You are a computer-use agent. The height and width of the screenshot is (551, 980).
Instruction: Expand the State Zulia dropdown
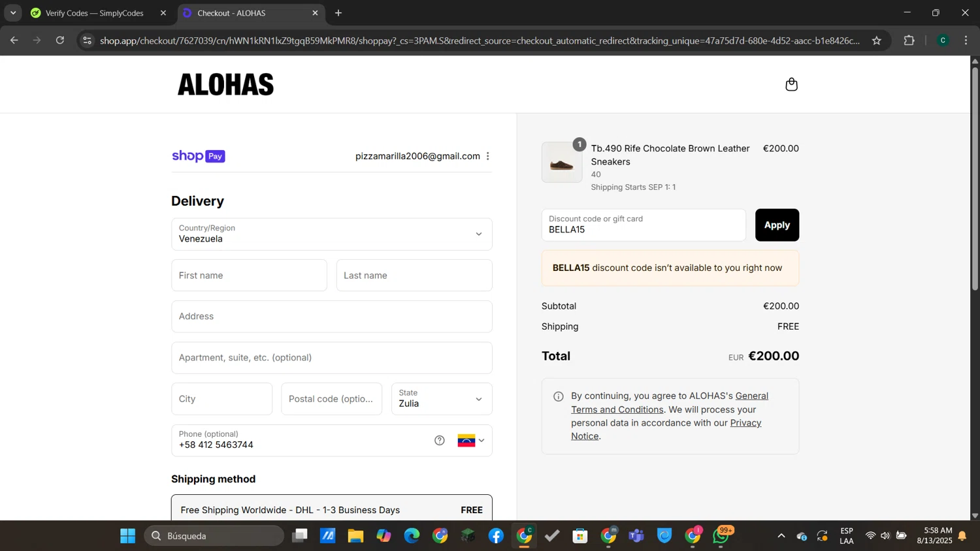click(x=442, y=399)
